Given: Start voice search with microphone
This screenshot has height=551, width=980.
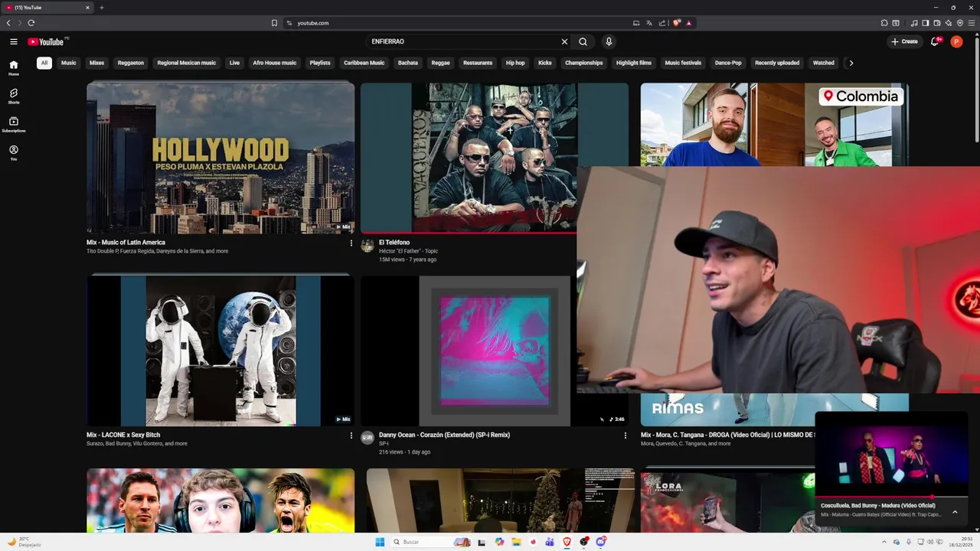Looking at the screenshot, I should (609, 41).
